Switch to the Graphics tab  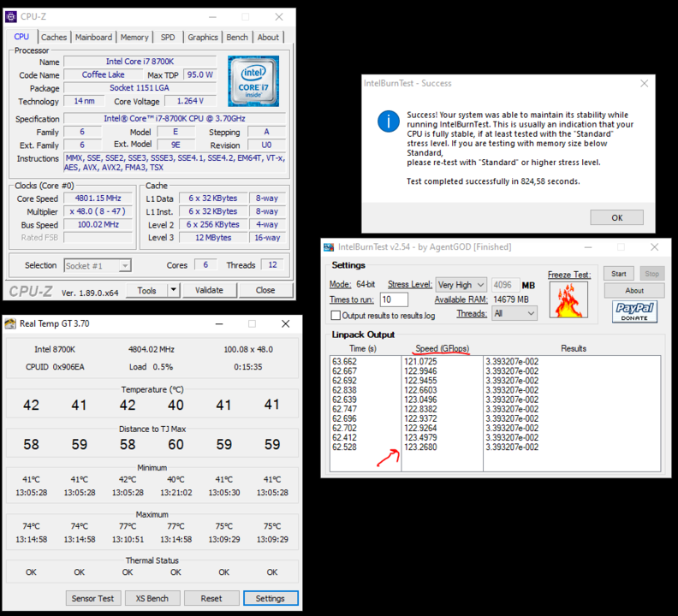[x=203, y=37]
